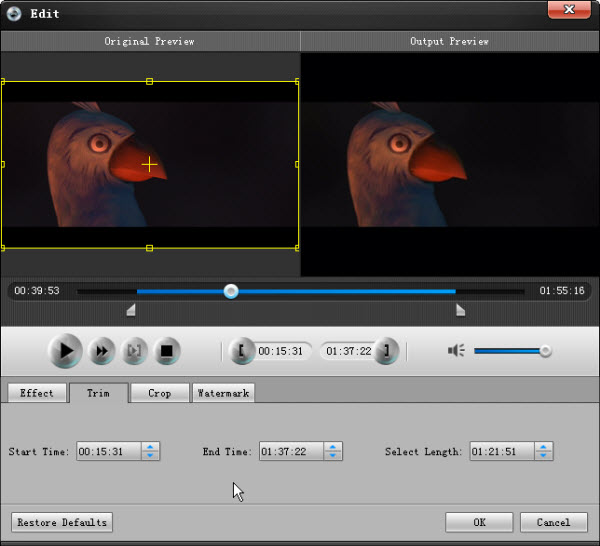Click the current time 00:39:53 readout

pyautogui.click(x=37, y=291)
